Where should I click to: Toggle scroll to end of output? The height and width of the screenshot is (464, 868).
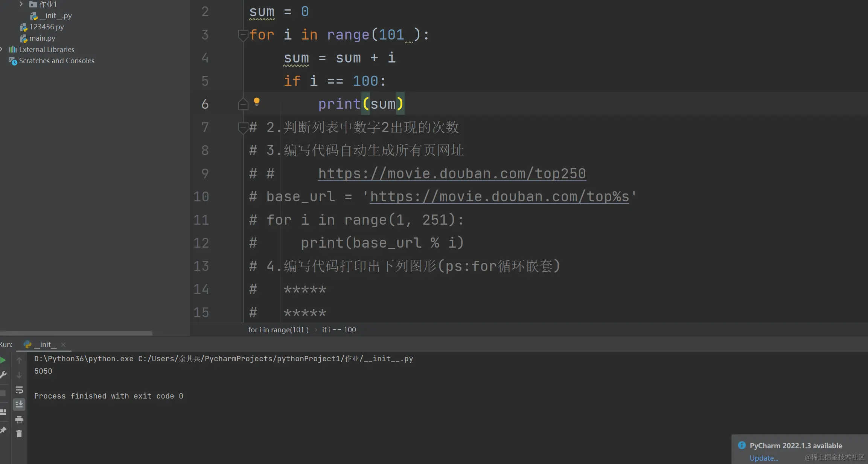click(19, 405)
